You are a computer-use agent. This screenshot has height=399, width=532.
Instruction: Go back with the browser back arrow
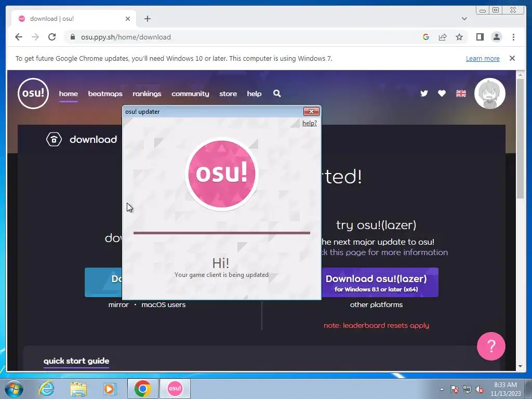tap(19, 37)
